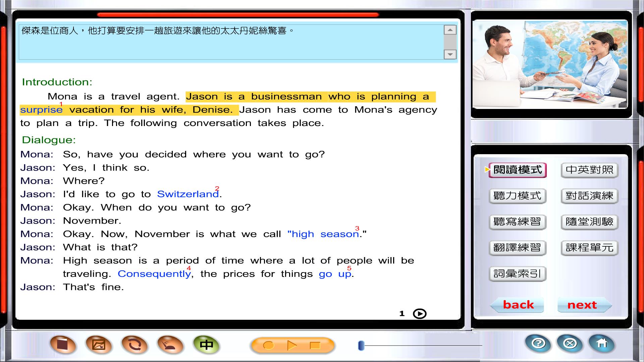Click the round X exit icon
Viewport: 644px width, 362px height.
[570, 344]
